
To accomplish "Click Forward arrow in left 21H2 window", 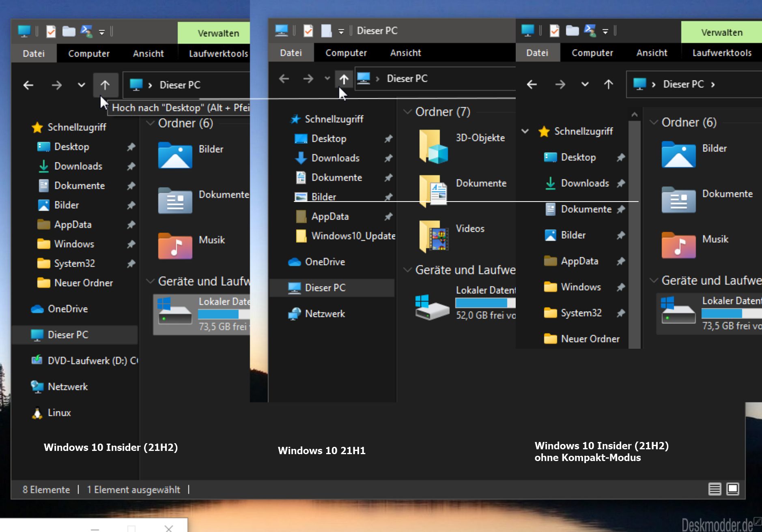I will click(57, 85).
